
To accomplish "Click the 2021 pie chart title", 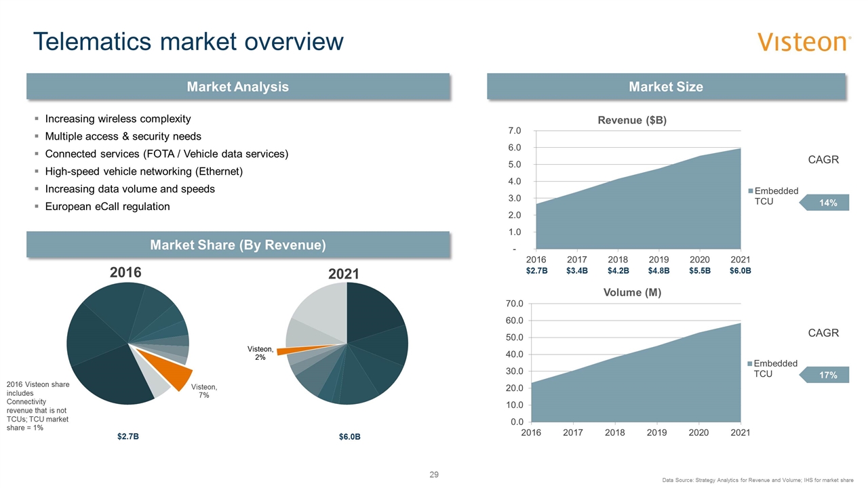I will (x=343, y=274).
